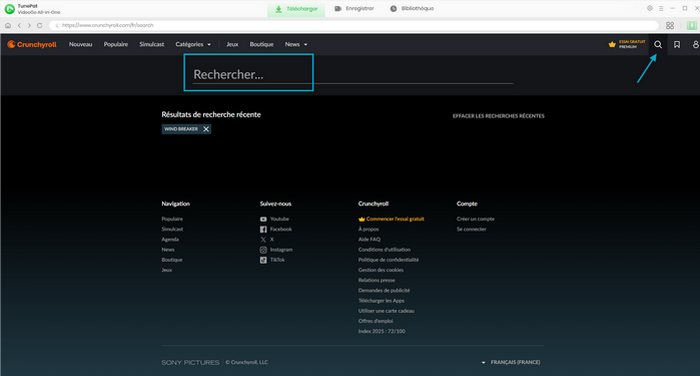Select the WIND BREAKER recent search
This screenshot has height=376, width=700.
(x=181, y=129)
